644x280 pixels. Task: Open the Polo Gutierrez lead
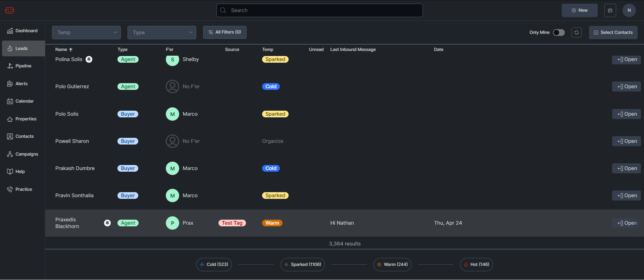tap(626, 87)
